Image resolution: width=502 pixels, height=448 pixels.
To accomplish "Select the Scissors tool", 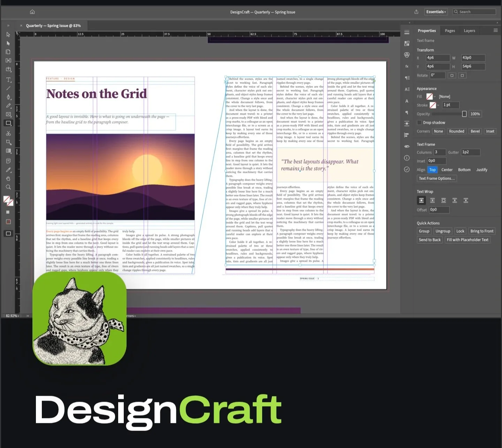I will click(x=8, y=134).
